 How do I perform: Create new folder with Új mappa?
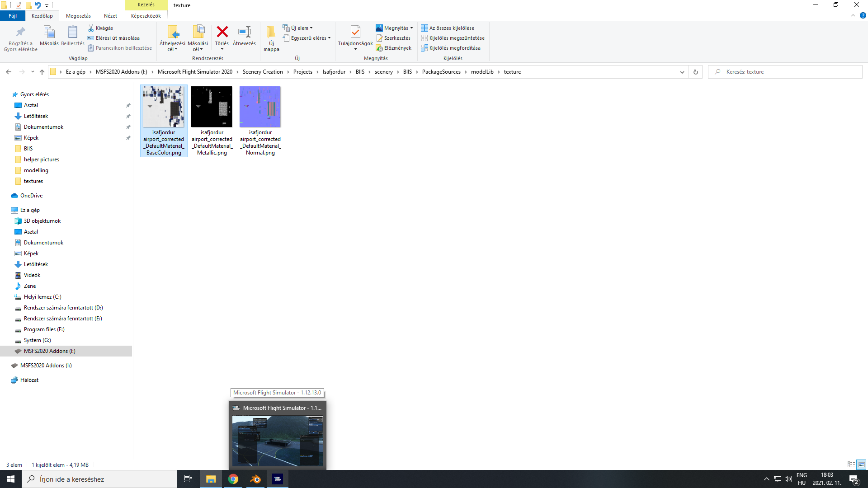point(271,38)
